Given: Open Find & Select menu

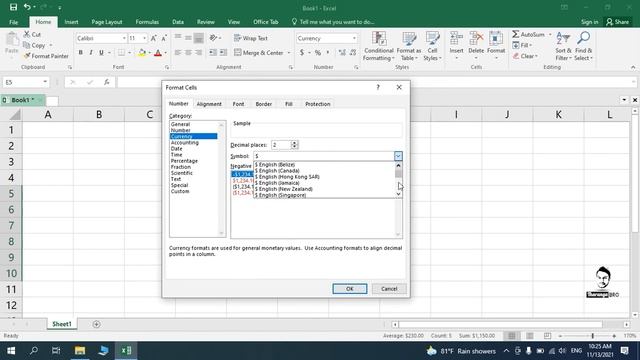Looking at the screenshot, I should [x=583, y=46].
